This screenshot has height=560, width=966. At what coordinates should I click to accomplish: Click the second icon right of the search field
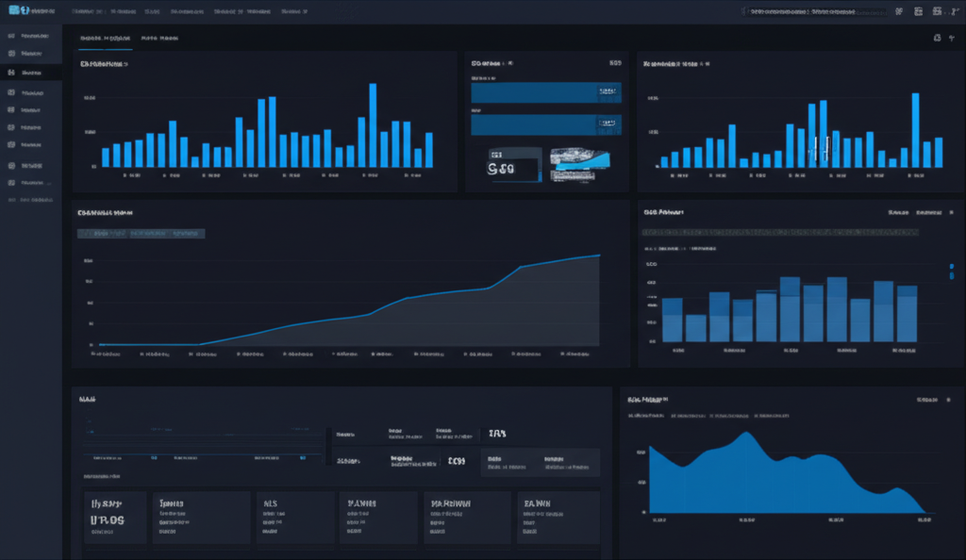coord(917,11)
